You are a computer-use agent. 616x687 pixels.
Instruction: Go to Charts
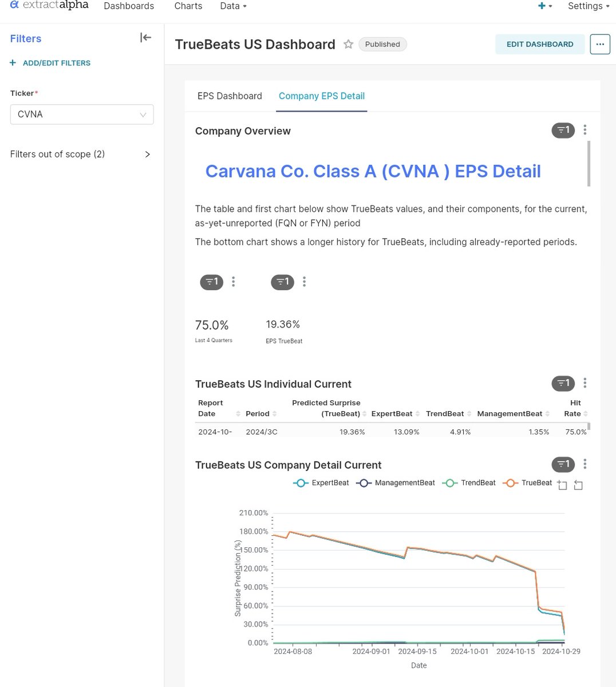pos(188,6)
